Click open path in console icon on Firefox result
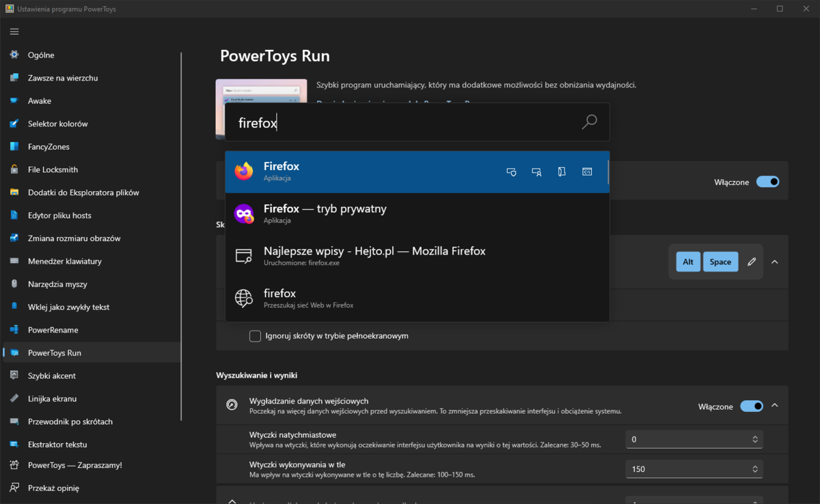 click(587, 172)
